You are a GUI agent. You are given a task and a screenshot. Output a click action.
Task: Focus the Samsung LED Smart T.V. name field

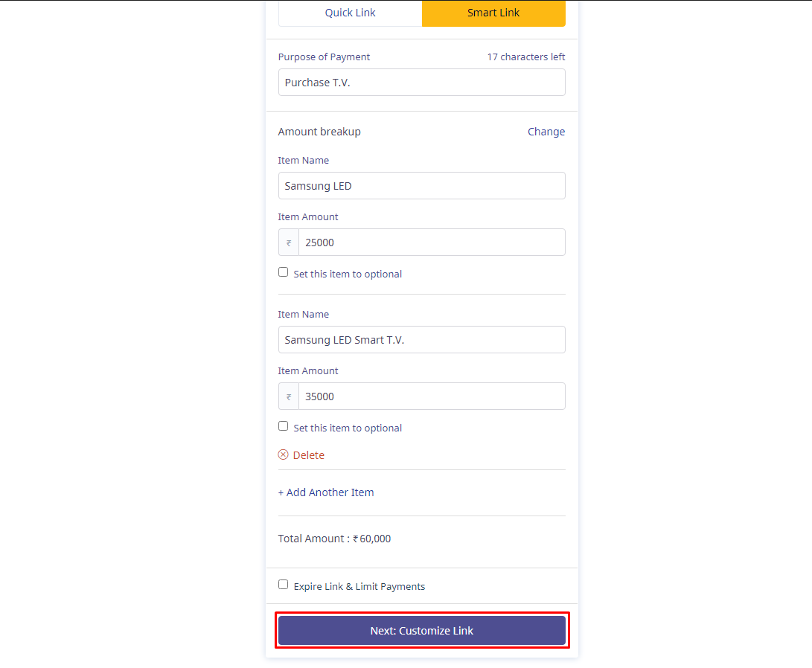click(421, 340)
